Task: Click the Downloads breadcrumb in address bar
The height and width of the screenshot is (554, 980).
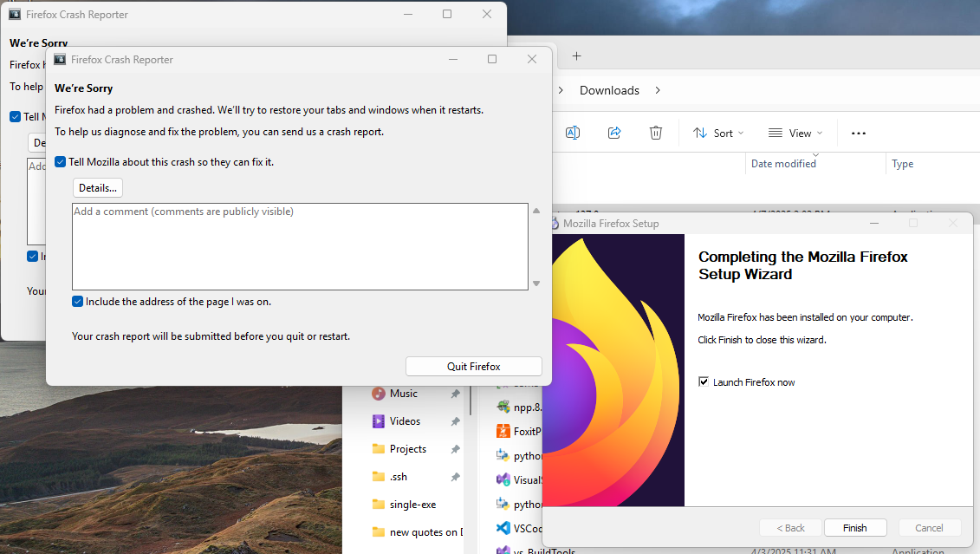Action: pos(609,91)
